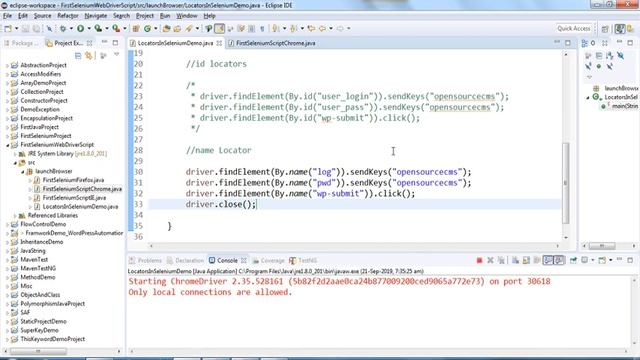Open the Navigate menu
This screenshot has width=640, height=360.
pos(96,16)
